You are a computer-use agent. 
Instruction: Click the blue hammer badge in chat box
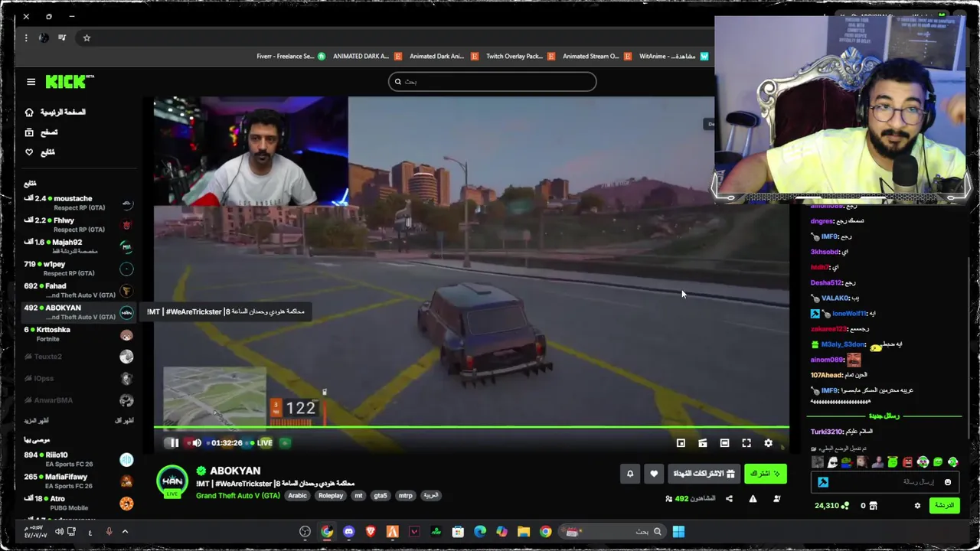click(823, 482)
